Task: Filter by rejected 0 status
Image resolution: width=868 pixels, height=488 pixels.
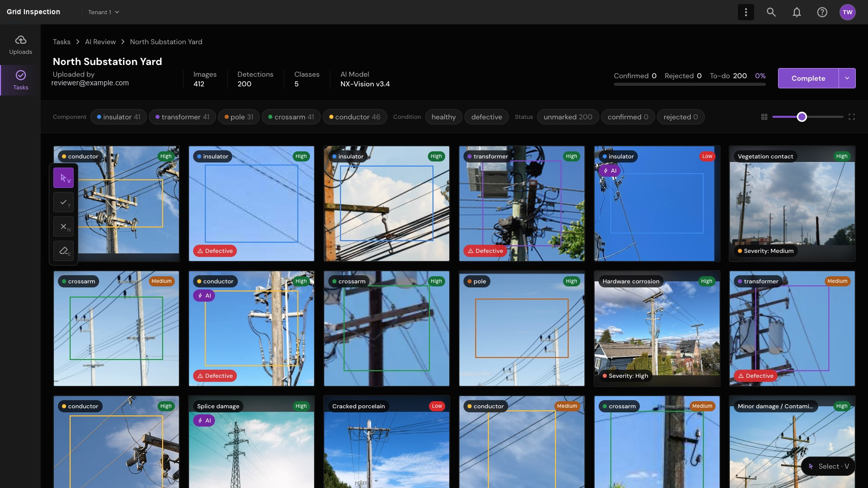Action: 680,117
